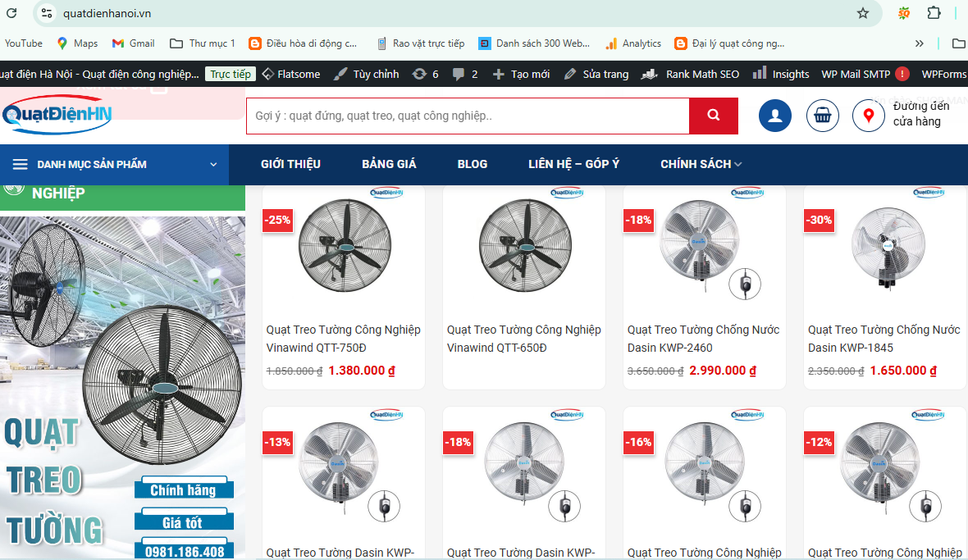Open the Đại lý quạt công nghiệp bookmark
This screenshot has height=560, width=968.
pyautogui.click(x=730, y=43)
